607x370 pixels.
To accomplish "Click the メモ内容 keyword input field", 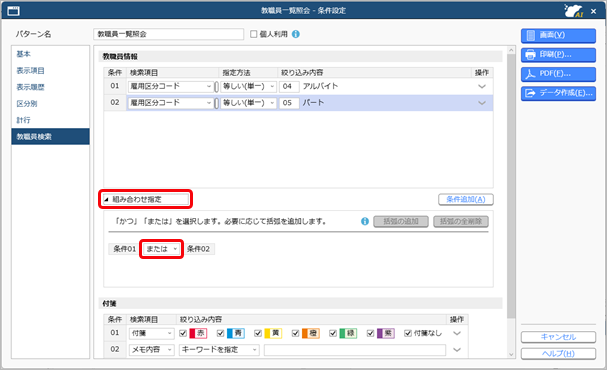I will pos(355,349).
